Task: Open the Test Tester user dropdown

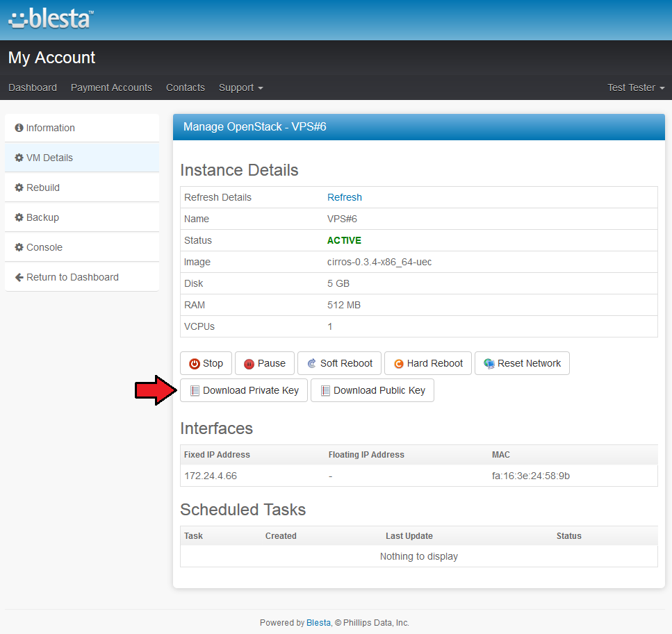Action: point(635,87)
